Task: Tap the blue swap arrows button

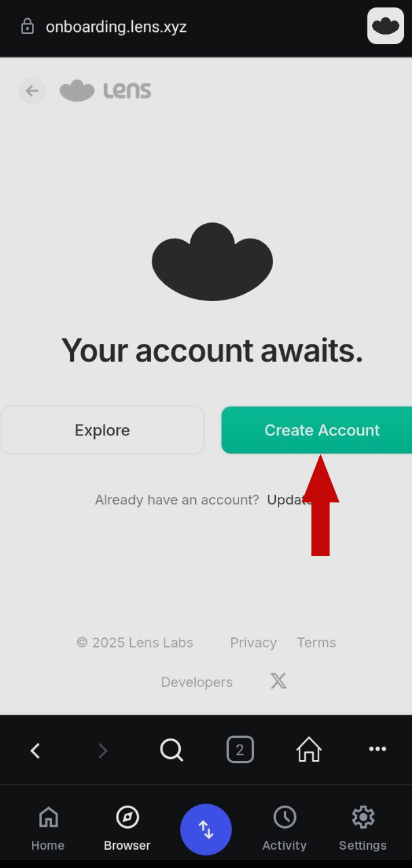Action: coord(206,830)
